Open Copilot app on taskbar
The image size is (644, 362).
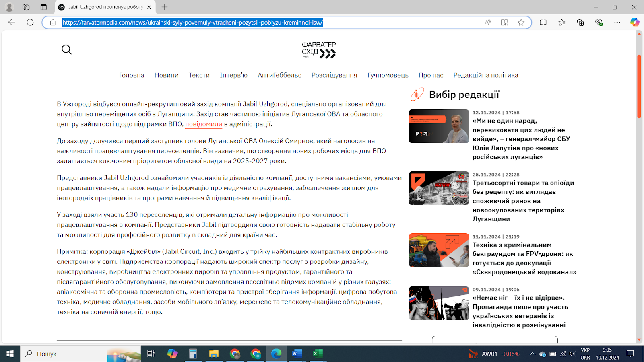(x=172, y=354)
